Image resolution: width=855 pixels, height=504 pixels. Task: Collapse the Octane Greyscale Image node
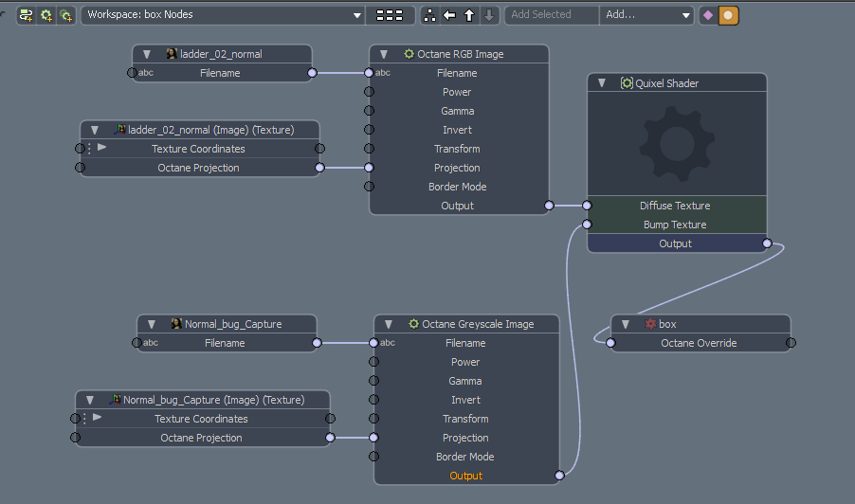pyautogui.click(x=389, y=324)
